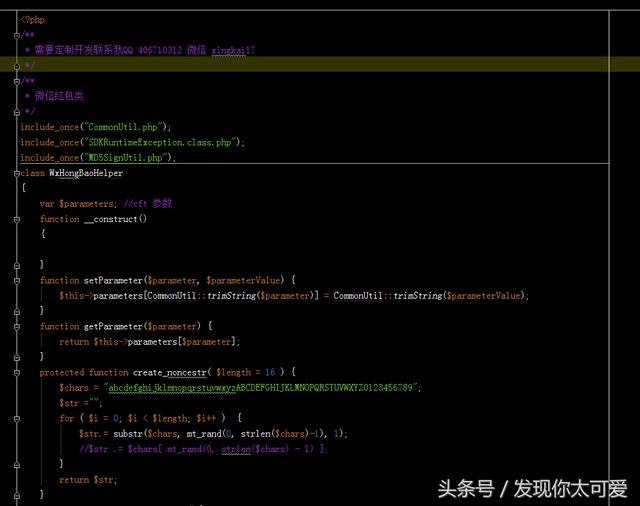Collapse the 微信红包类 comment block
The height and width of the screenshot is (506, 640).
pos(17,81)
